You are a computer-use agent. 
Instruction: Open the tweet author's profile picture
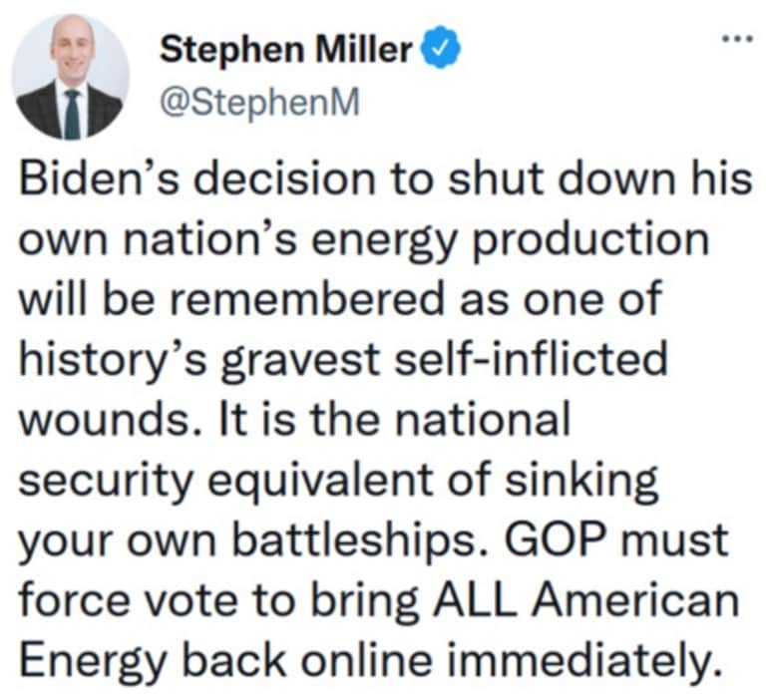70,77
